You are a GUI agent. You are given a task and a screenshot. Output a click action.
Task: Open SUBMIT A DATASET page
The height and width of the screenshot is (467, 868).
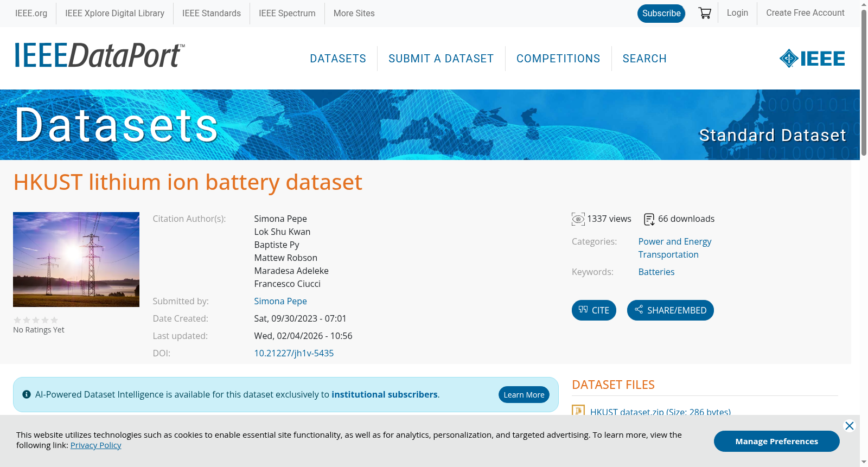click(x=441, y=59)
